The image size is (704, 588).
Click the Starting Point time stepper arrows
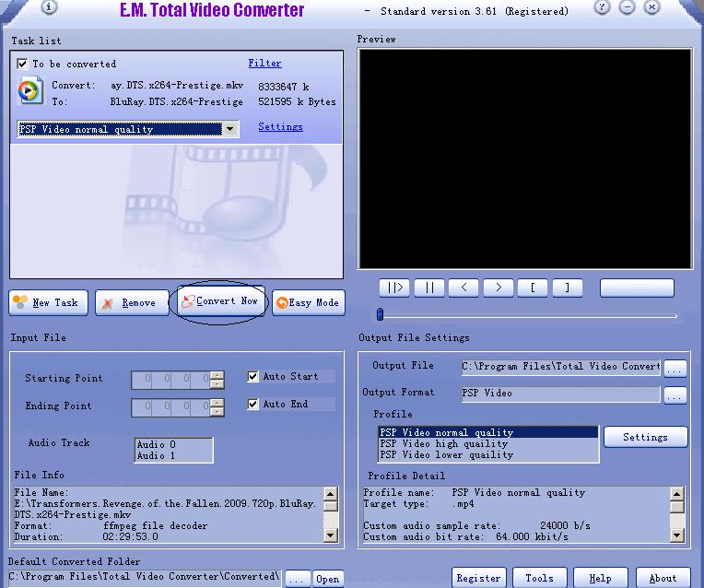(217, 380)
